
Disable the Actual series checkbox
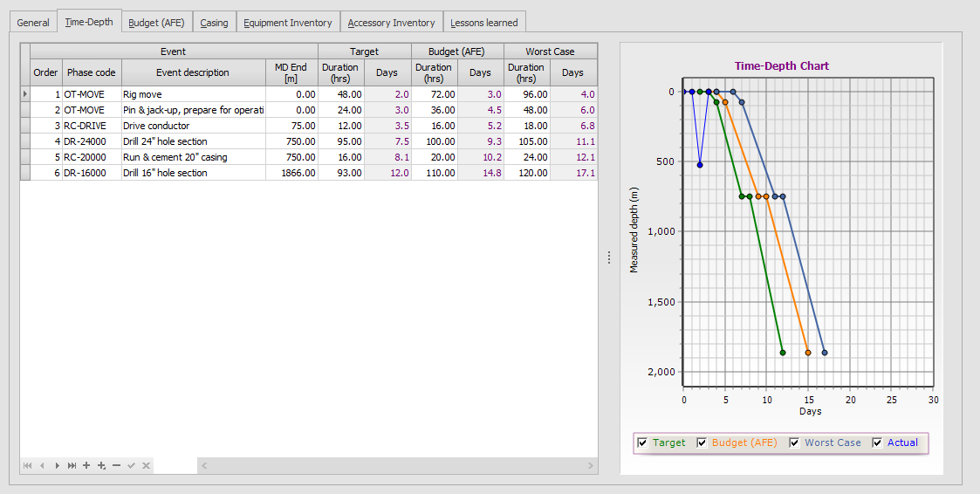point(877,443)
